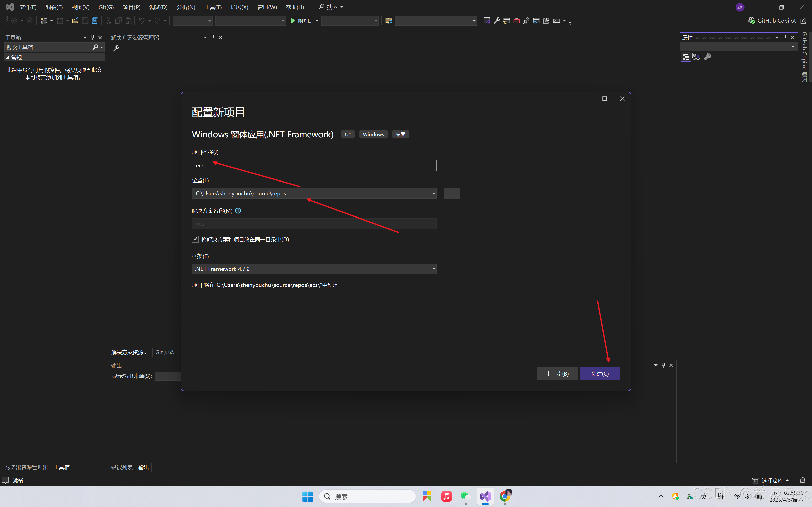
Task: Click the Categorized view icon in Properties
Action: click(686, 57)
